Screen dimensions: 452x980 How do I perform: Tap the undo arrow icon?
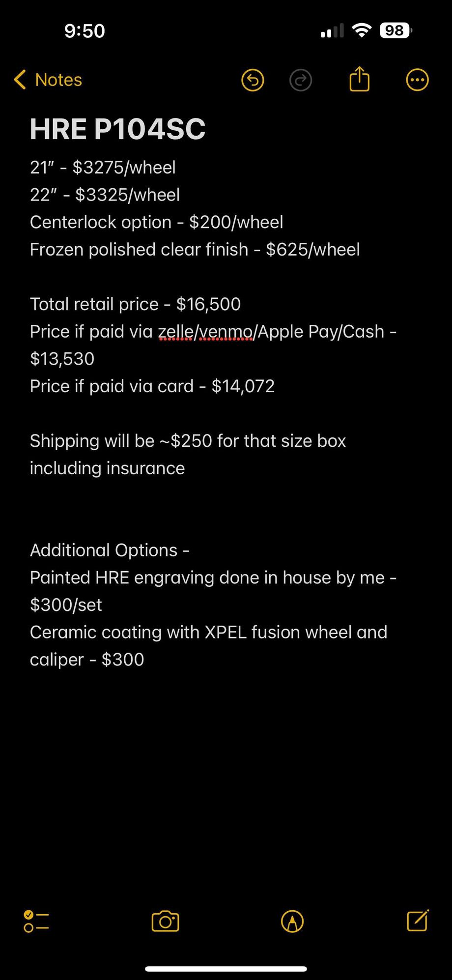253,80
